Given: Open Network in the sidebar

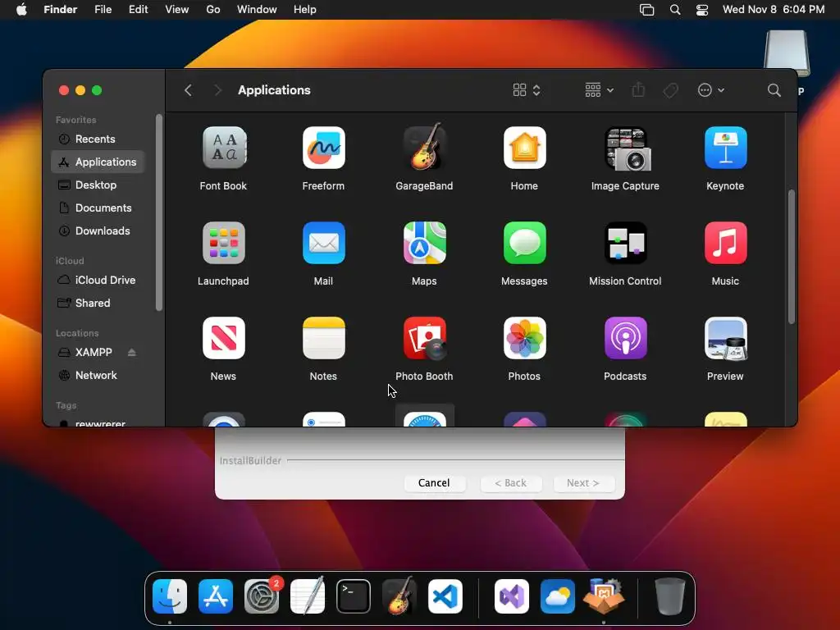Looking at the screenshot, I should tap(98, 376).
